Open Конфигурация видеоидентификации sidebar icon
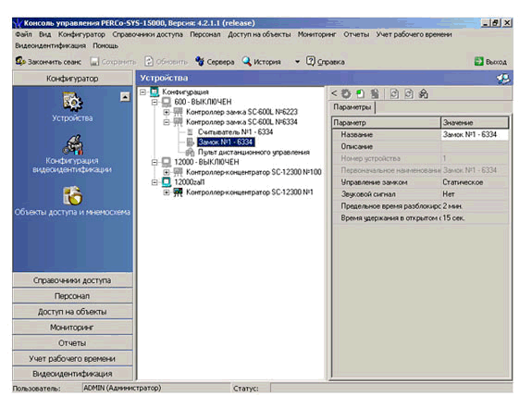 (x=72, y=145)
